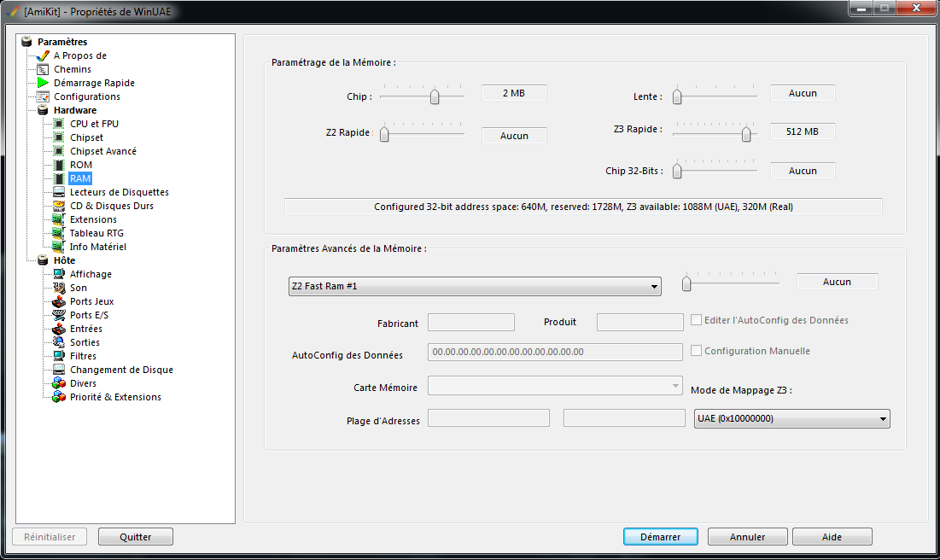Select Chipset Avancé in the tree
This screenshot has height=560, width=940.
[102, 151]
